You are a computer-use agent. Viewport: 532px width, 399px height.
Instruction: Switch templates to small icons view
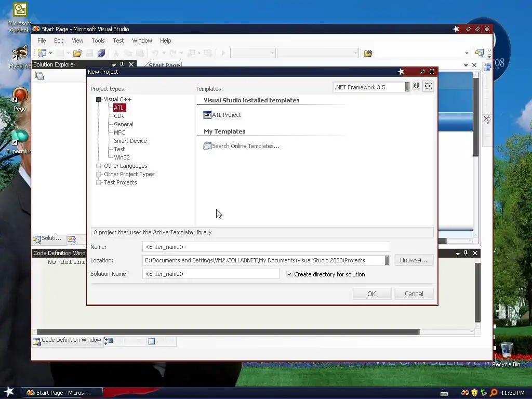click(428, 87)
